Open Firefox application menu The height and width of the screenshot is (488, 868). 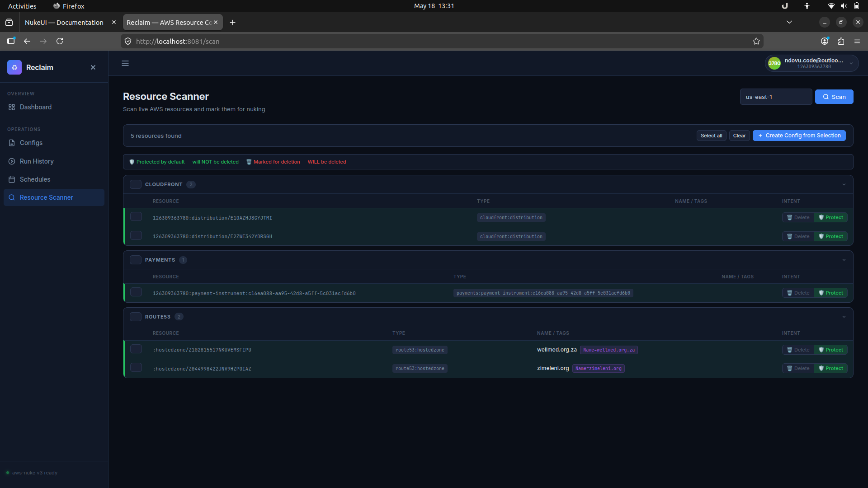pos(857,41)
